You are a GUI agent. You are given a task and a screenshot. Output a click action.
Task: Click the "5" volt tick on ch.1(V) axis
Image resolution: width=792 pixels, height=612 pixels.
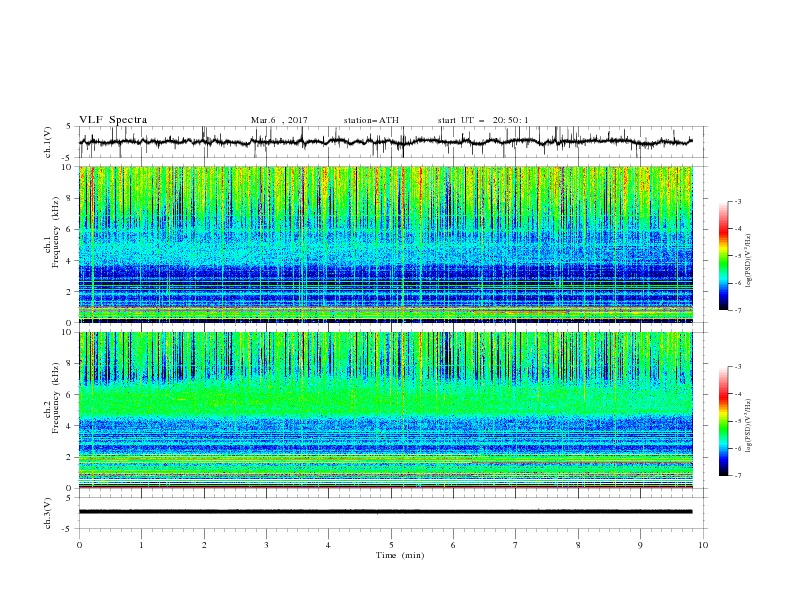(70, 127)
